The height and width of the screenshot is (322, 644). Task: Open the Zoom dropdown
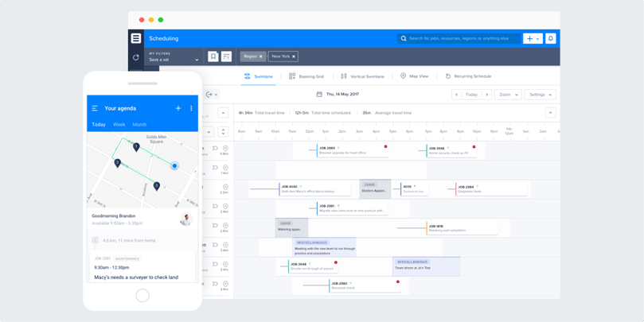click(x=508, y=95)
